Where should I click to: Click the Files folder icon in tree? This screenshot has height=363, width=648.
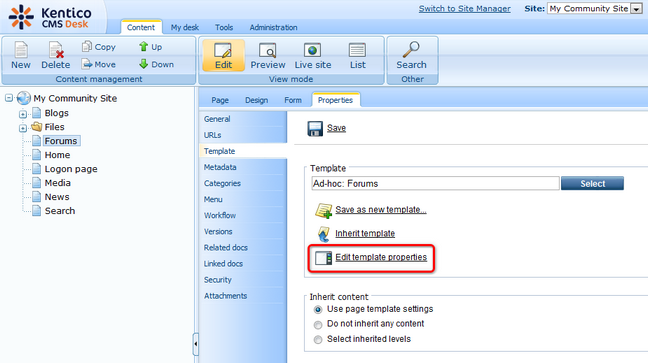[37, 127]
